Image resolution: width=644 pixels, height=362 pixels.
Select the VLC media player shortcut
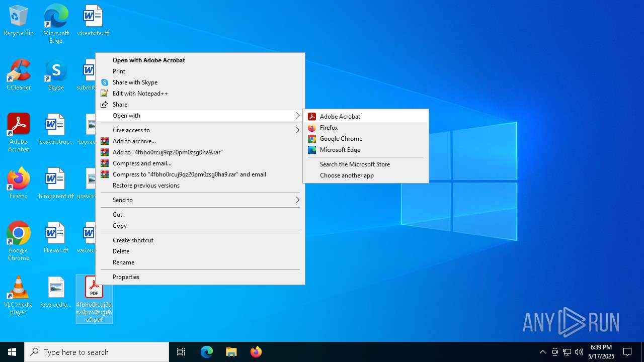(x=19, y=296)
